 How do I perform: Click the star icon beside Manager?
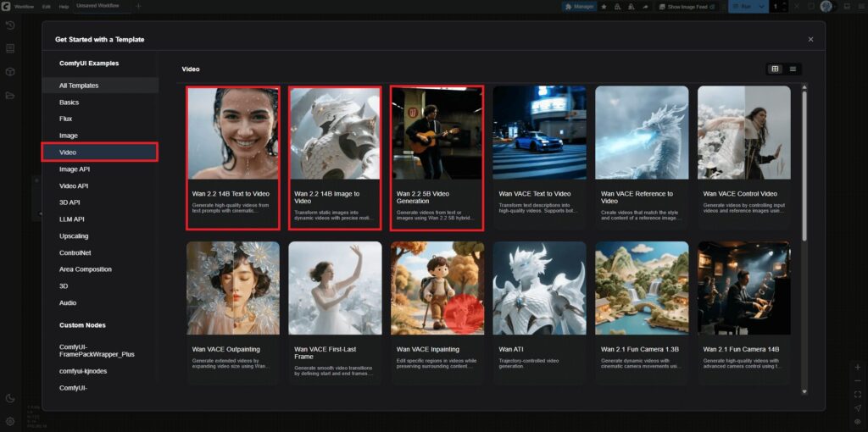[604, 7]
